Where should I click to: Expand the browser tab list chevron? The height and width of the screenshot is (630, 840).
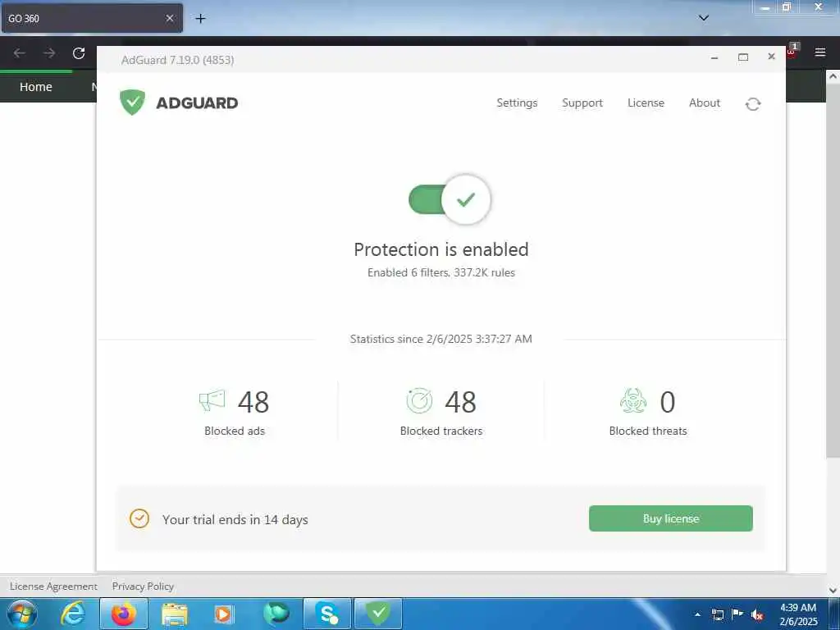[x=704, y=18]
